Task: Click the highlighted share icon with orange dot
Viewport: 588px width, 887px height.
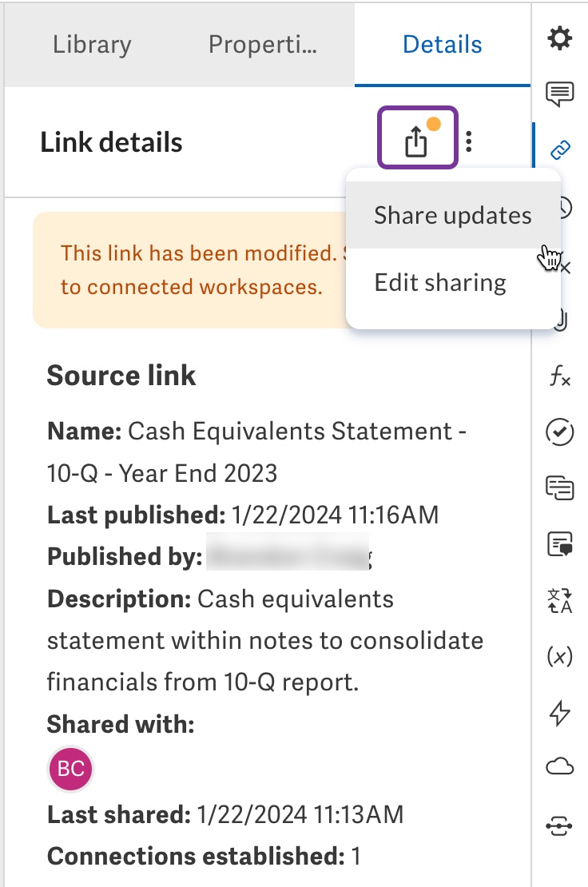Action: [x=416, y=141]
